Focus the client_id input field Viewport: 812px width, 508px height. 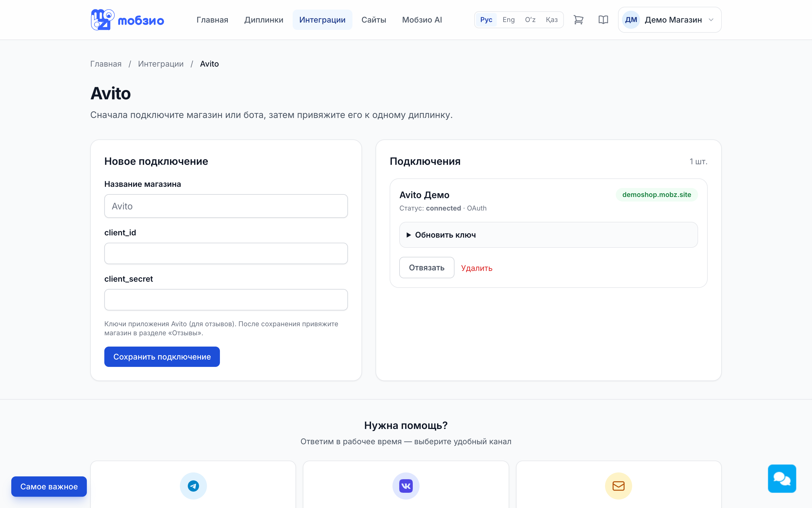(226, 253)
